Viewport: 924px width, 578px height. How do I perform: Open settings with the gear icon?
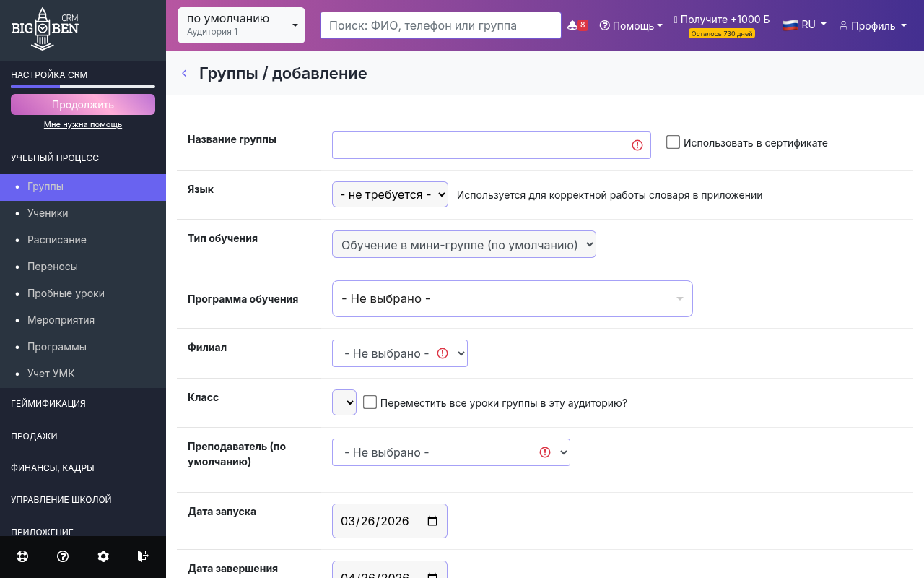103,556
